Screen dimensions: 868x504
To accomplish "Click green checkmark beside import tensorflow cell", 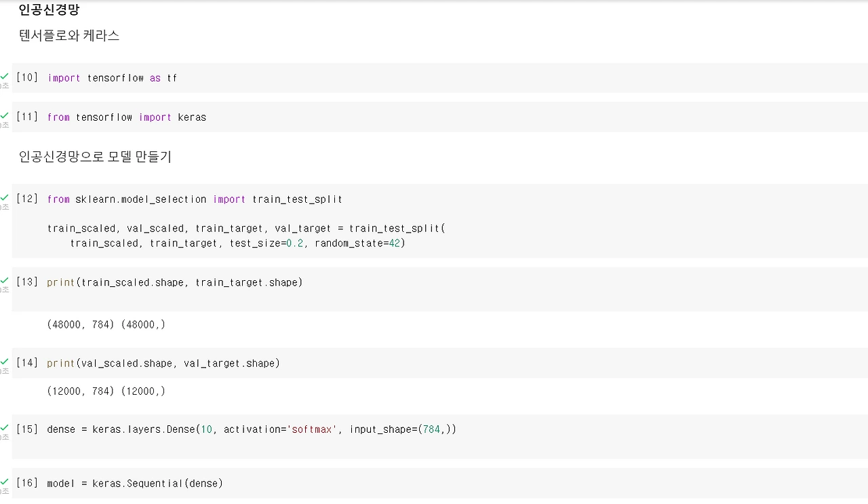I will coord(5,76).
